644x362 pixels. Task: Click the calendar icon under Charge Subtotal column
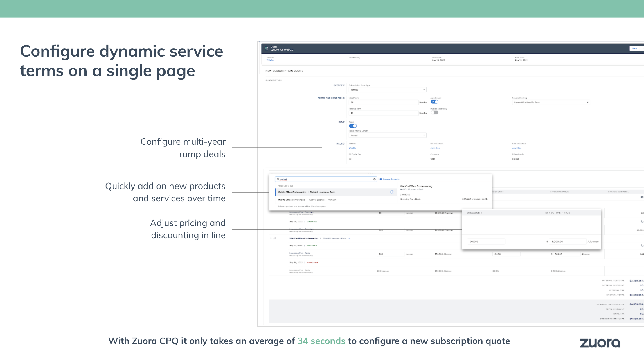642,197
